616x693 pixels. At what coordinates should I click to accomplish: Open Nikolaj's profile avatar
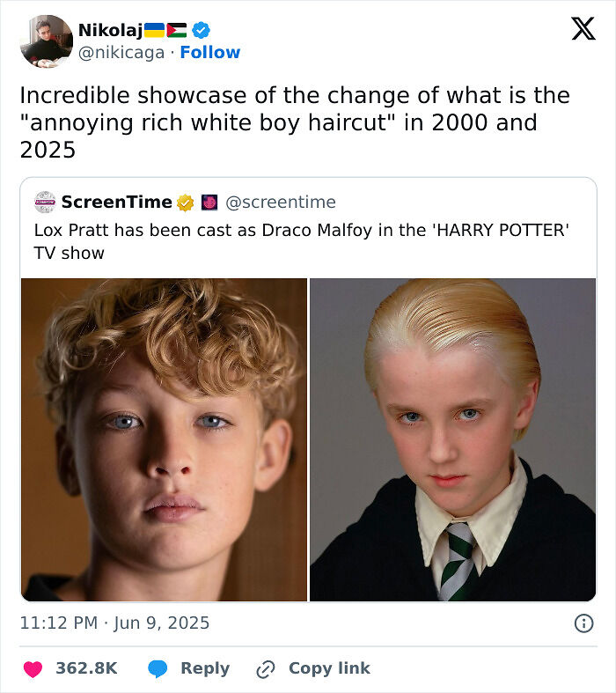(46, 41)
